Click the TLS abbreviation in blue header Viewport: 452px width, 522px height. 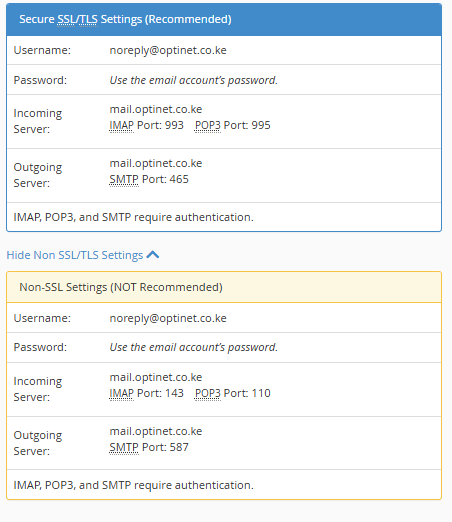(x=88, y=19)
